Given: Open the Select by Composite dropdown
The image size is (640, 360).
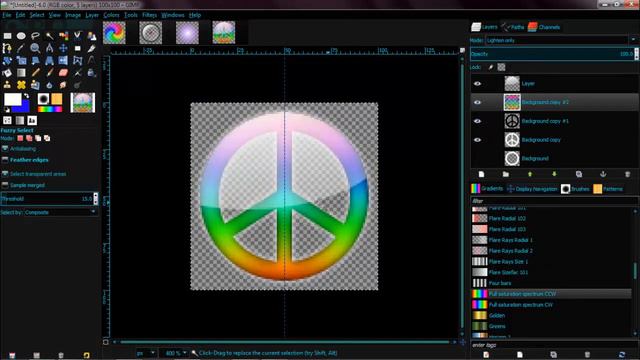Looking at the screenshot, I should coord(60,212).
